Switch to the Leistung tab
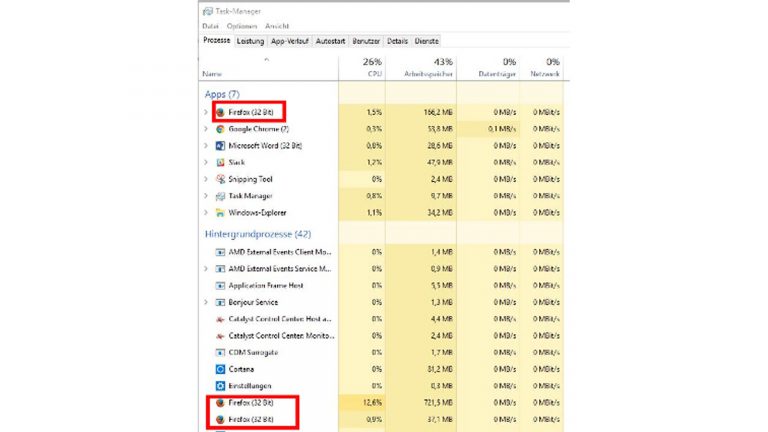This screenshot has width=768, height=432. [250, 41]
